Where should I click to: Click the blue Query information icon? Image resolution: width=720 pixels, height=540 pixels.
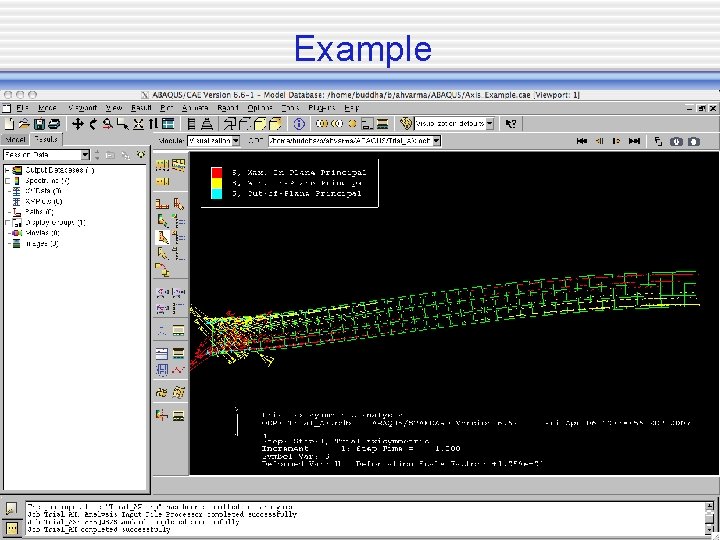(x=299, y=124)
